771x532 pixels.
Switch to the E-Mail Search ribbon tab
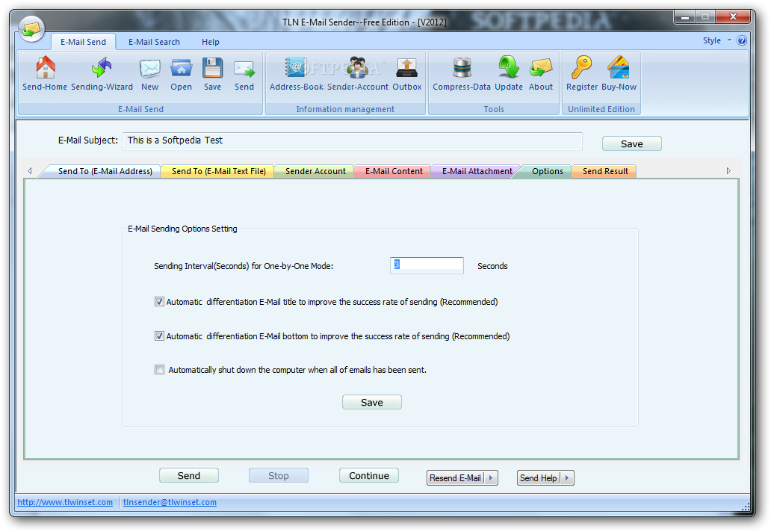click(x=155, y=42)
